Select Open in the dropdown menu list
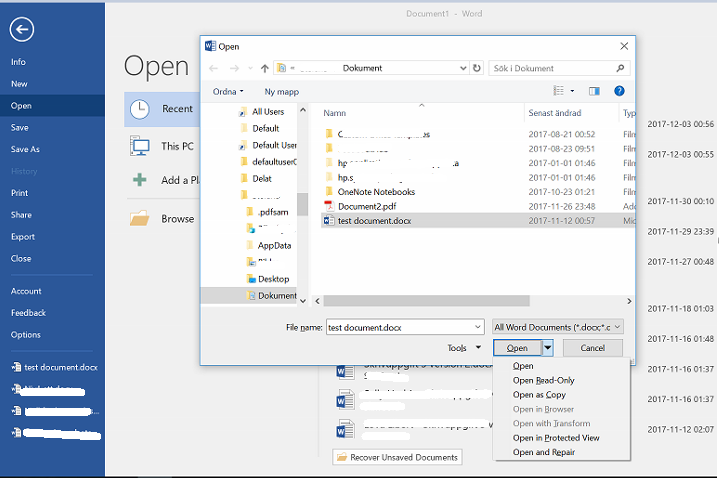The image size is (719, 478). 523,366
